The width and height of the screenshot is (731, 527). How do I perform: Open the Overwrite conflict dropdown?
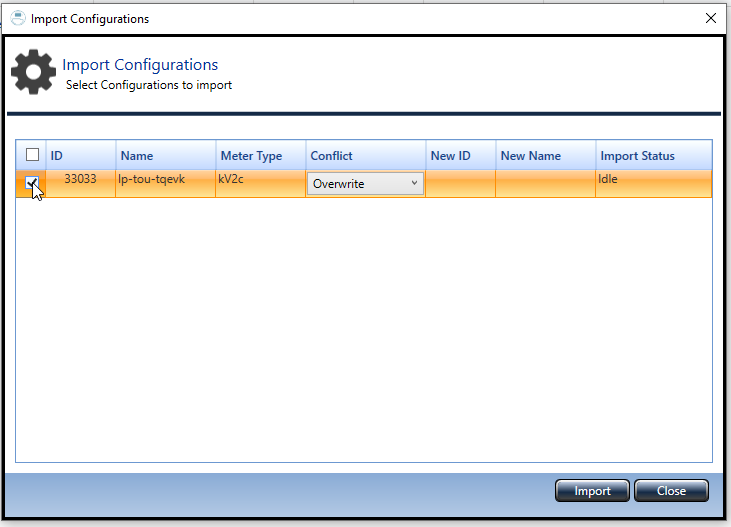click(365, 184)
